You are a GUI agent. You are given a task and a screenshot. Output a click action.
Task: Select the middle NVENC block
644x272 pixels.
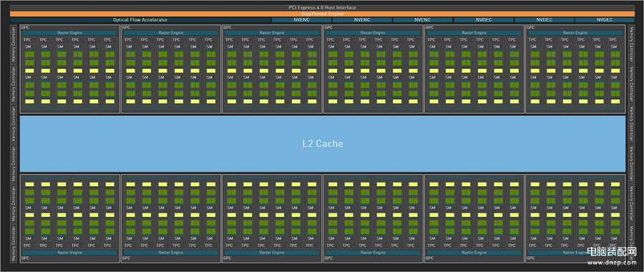pyautogui.click(x=362, y=20)
